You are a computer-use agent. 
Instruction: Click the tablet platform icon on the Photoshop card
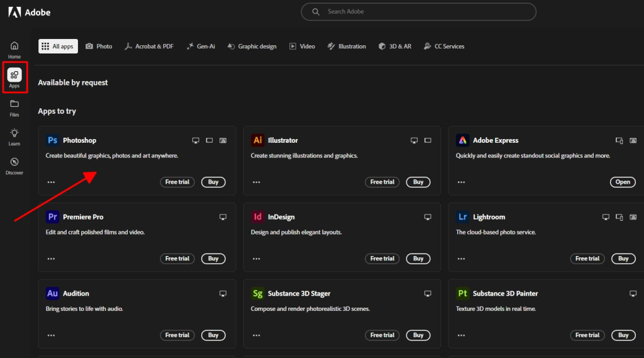point(209,140)
